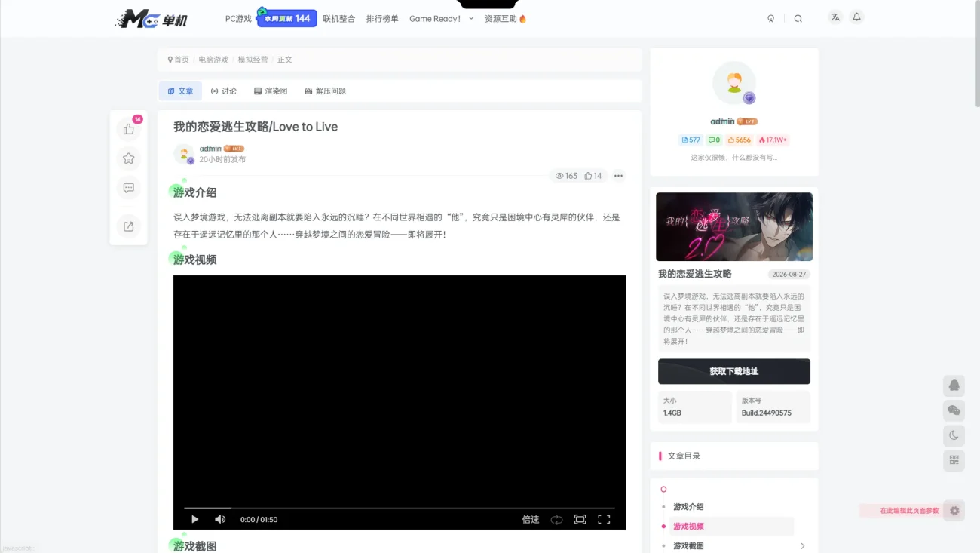Click the admin name in profile card
Screen dimensions: 980x553
(722, 121)
